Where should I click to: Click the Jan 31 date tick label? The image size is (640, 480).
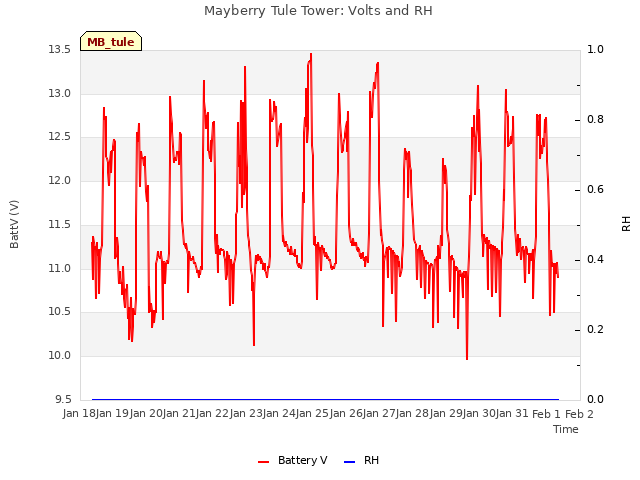[512, 413]
